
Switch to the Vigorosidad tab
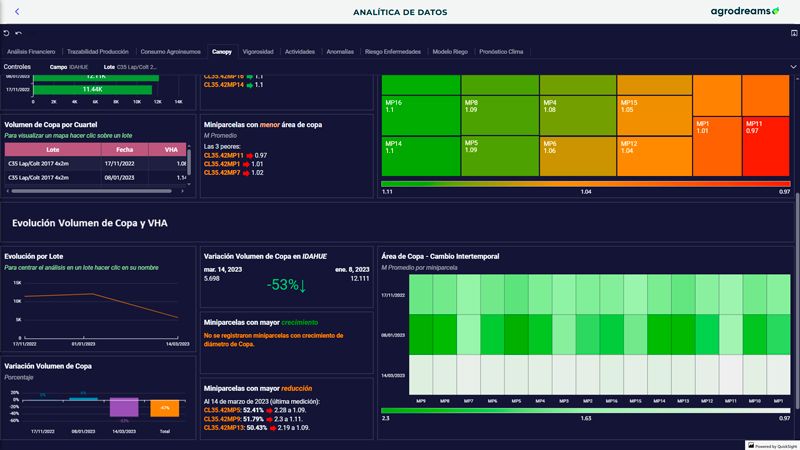pyautogui.click(x=258, y=51)
